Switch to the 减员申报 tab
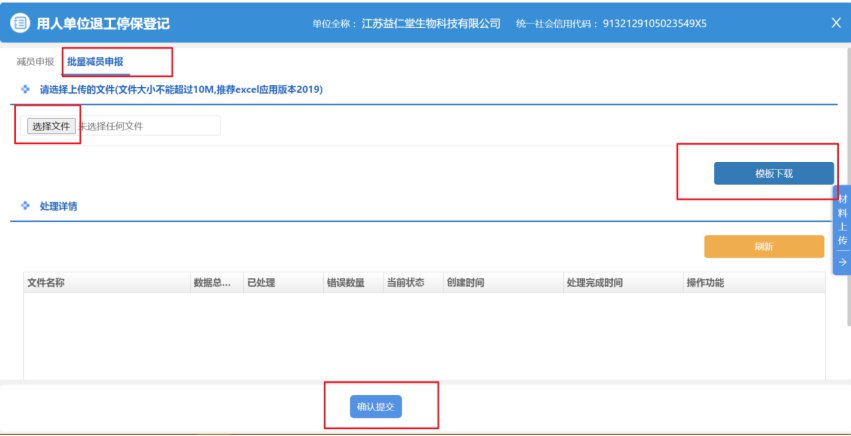 tap(35, 62)
